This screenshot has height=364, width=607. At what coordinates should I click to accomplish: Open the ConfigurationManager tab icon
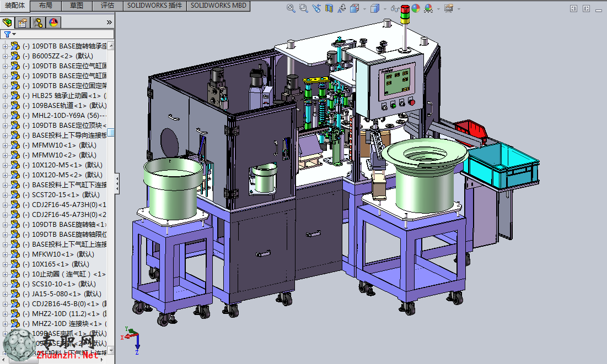pos(38,23)
